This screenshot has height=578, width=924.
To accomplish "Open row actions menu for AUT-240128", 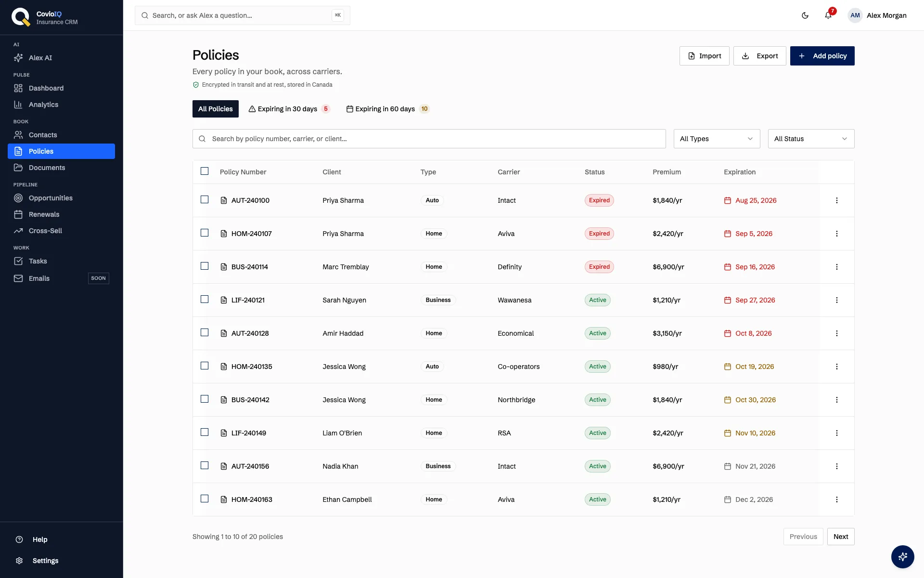I will tap(836, 333).
